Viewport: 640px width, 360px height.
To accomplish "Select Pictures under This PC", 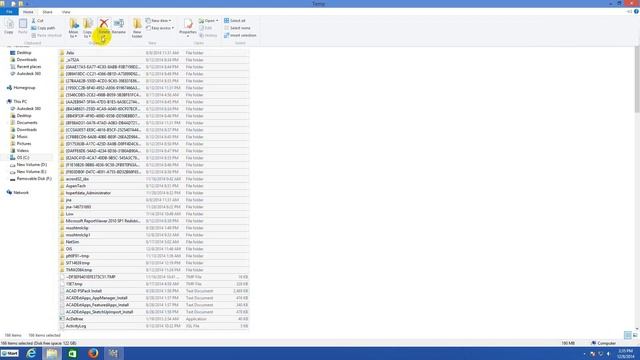I will click(x=20, y=144).
